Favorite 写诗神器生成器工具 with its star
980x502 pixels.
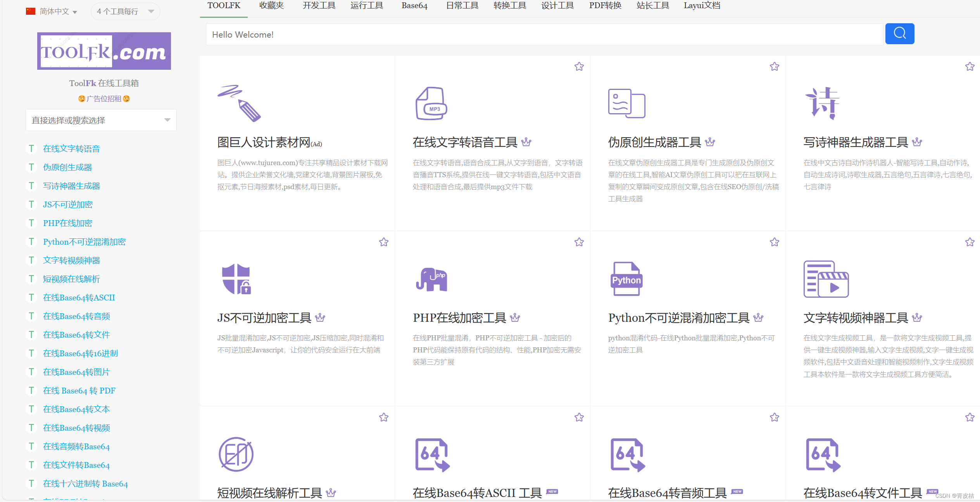[970, 66]
